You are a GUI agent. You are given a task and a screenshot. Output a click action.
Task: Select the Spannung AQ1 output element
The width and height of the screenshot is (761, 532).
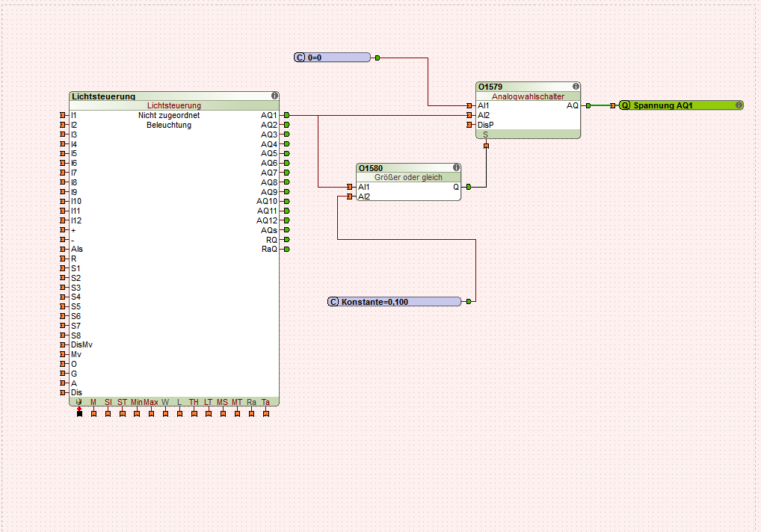[682, 105]
